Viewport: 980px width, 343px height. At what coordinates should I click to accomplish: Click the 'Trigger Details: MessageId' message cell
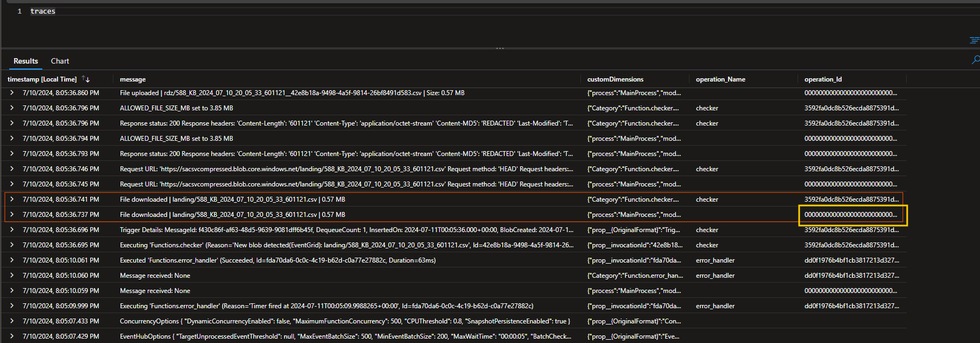pos(346,230)
